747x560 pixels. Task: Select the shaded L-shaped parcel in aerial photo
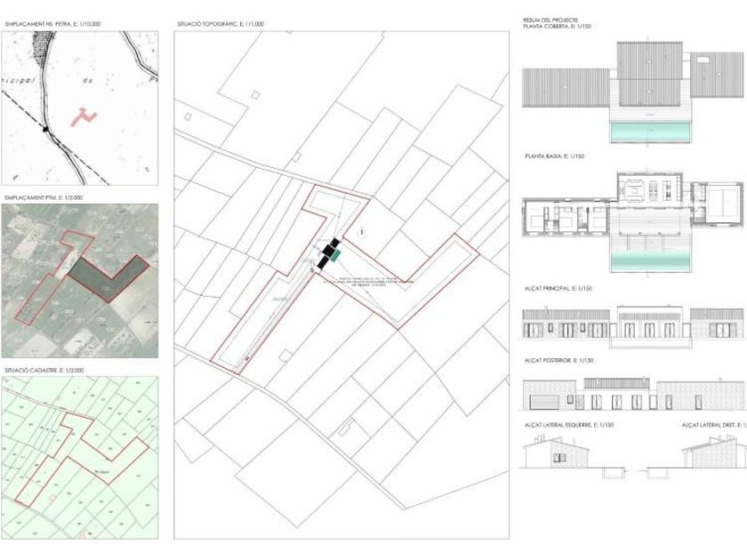click(x=108, y=278)
